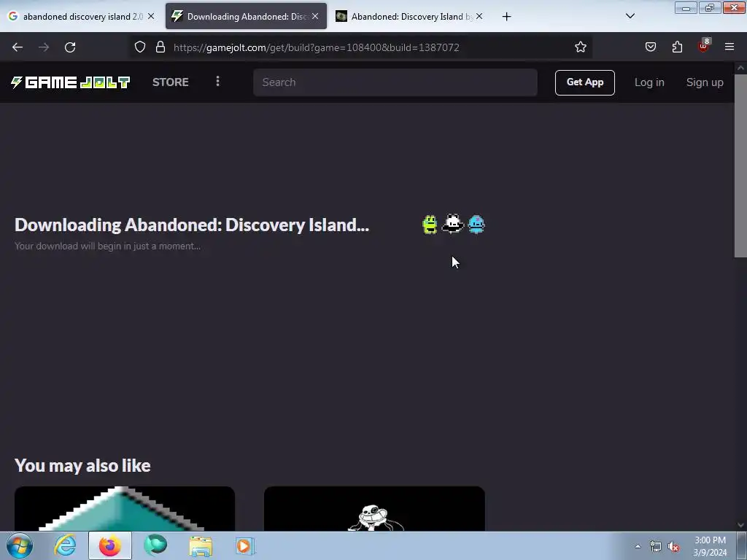This screenshot has height=560, width=747.
Task: Click the blue pixel character icon
Action: point(476,225)
